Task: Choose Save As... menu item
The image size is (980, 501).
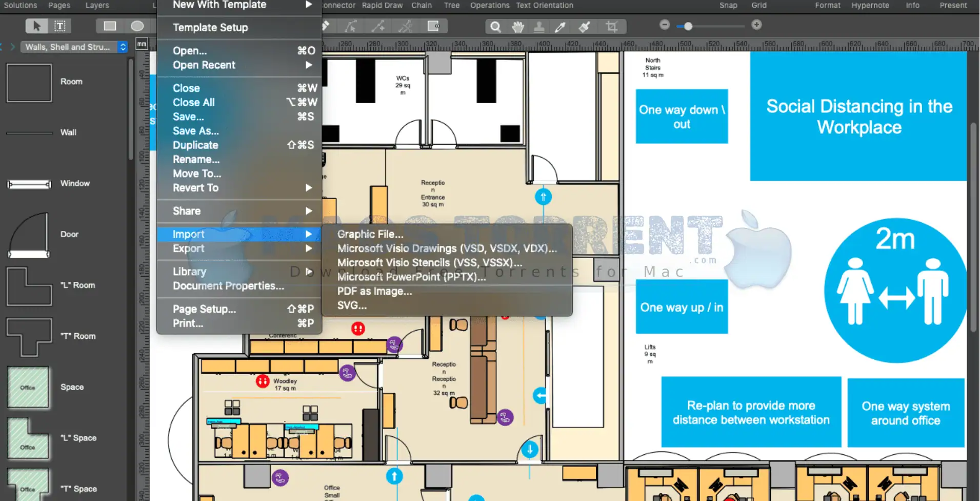Action: [x=239, y=131]
